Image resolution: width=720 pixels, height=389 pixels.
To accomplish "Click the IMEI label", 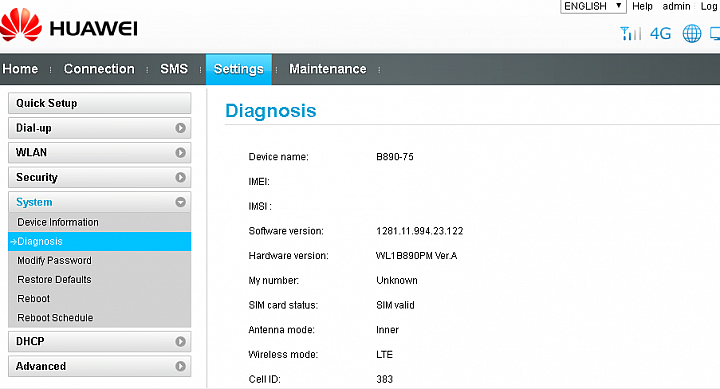I will click(259, 182).
